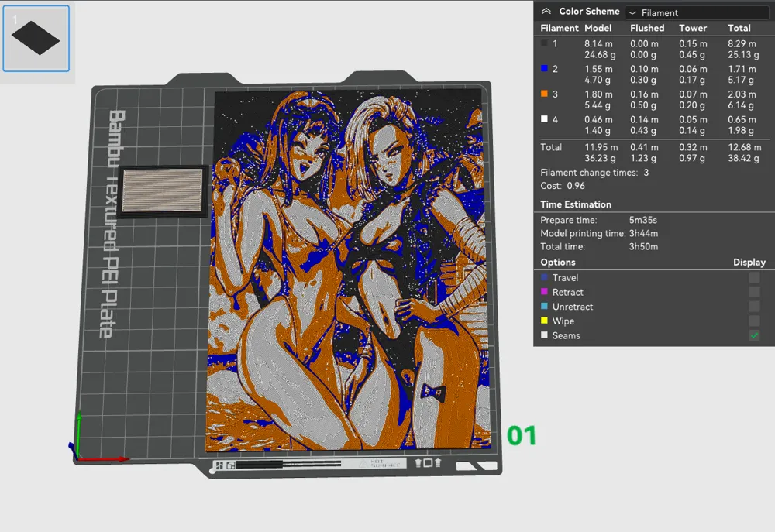775x532 pixels.
Task: Click filament 2 blue swatch icon
Action: pyautogui.click(x=543, y=68)
